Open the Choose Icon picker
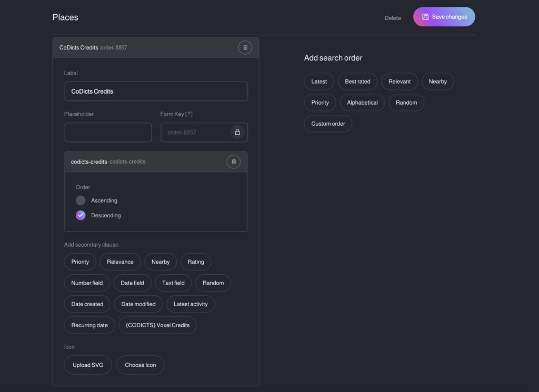Viewport: 539px width, 392px height. (140, 365)
